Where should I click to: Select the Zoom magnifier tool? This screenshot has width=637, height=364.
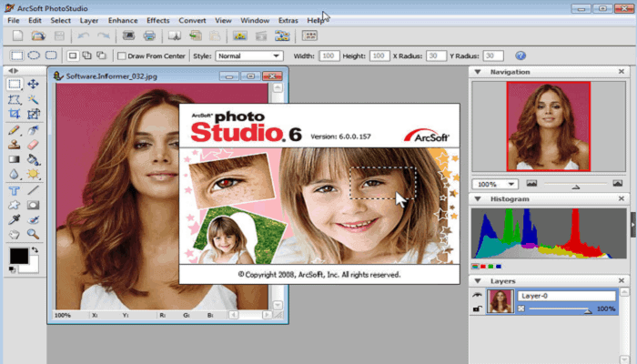pos(33,235)
